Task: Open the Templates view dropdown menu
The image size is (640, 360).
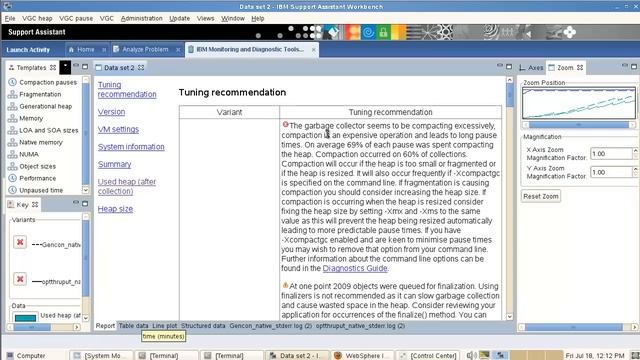Action: (x=65, y=67)
